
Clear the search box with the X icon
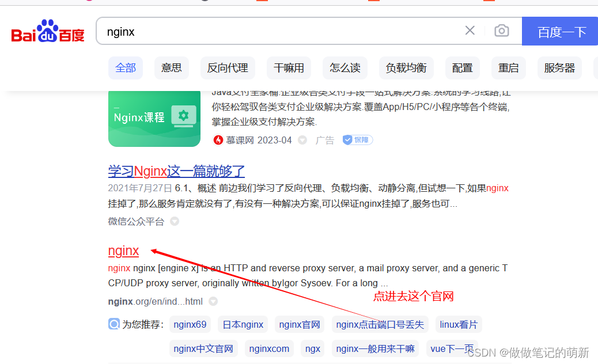pyautogui.click(x=470, y=31)
